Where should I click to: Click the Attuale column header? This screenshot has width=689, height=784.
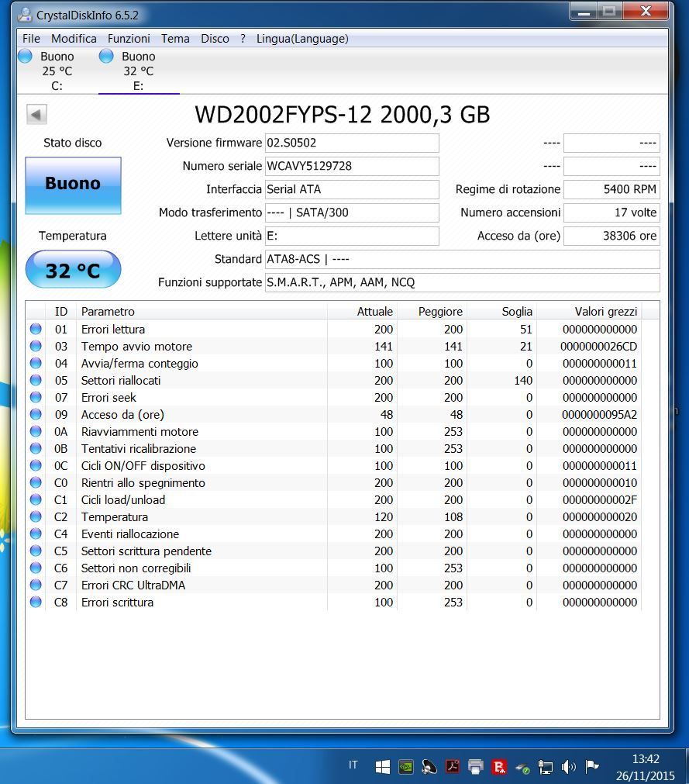click(x=363, y=312)
